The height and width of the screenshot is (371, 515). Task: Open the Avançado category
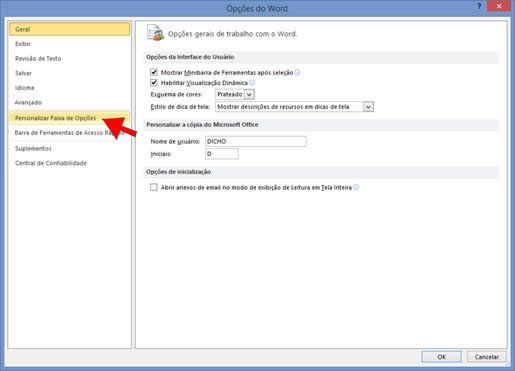[x=70, y=103]
